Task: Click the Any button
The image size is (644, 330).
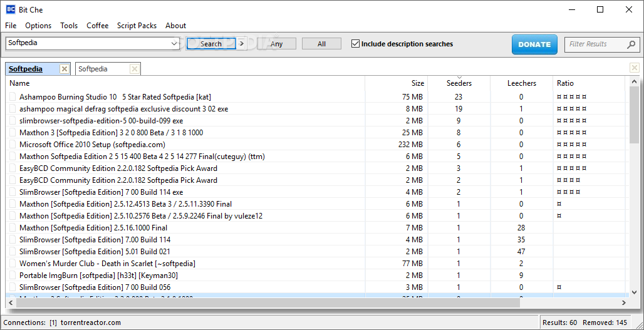Action: tap(277, 43)
